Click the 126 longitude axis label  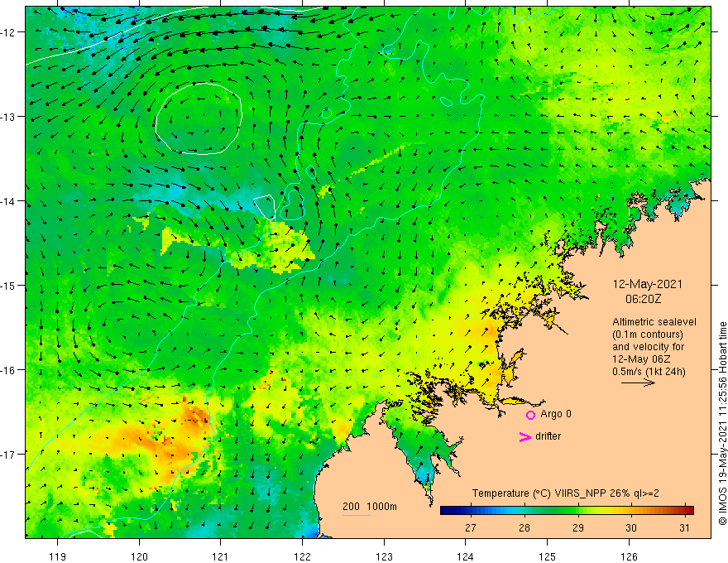629,556
